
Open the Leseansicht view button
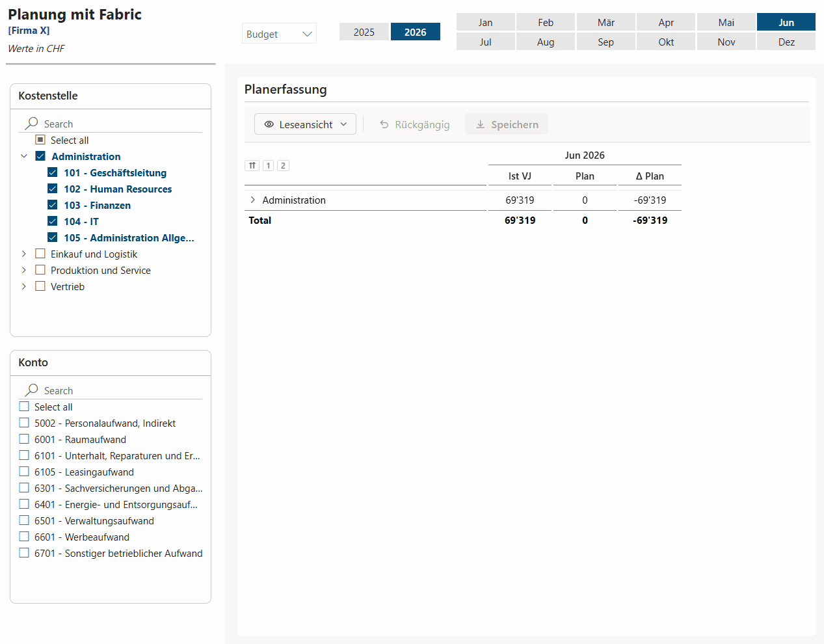tap(305, 124)
